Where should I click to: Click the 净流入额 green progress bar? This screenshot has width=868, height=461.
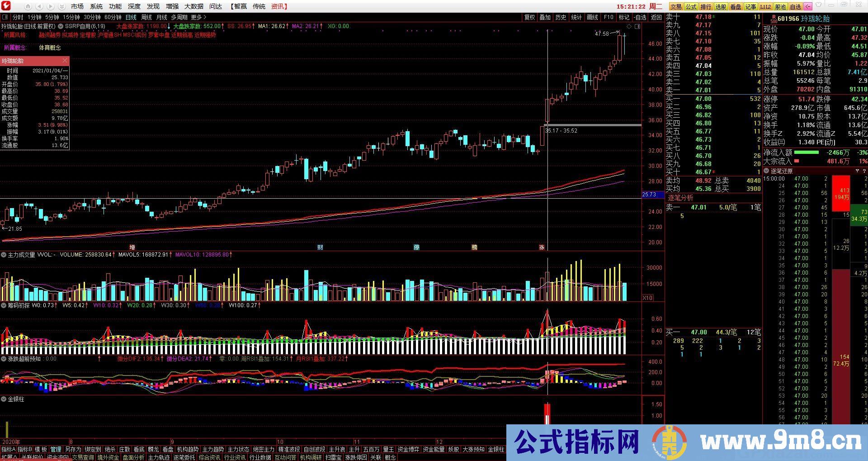(x=807, y=152)
